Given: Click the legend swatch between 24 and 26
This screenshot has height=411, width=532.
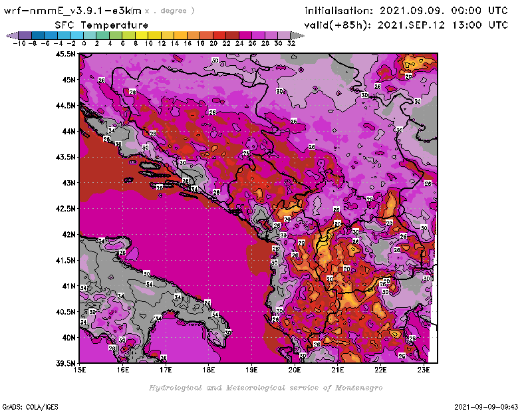Looking at the screenshot, I should [x=245, y=35].
